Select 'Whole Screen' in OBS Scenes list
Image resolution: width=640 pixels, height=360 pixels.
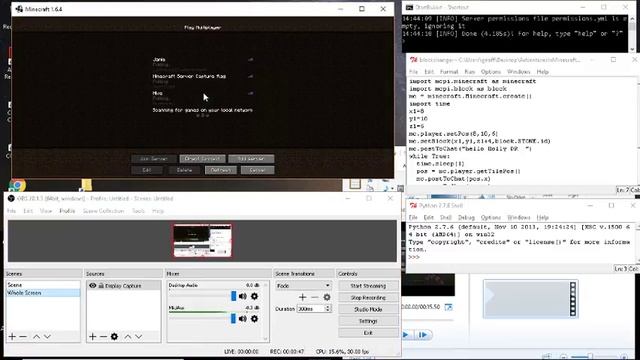pyautogui.click(x=43, y=293)
